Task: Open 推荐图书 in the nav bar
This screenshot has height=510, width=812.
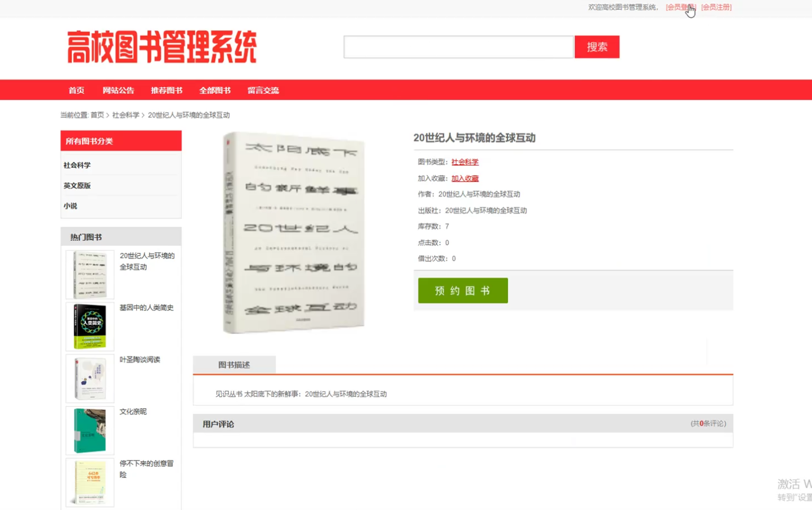Action: (167, 90)
